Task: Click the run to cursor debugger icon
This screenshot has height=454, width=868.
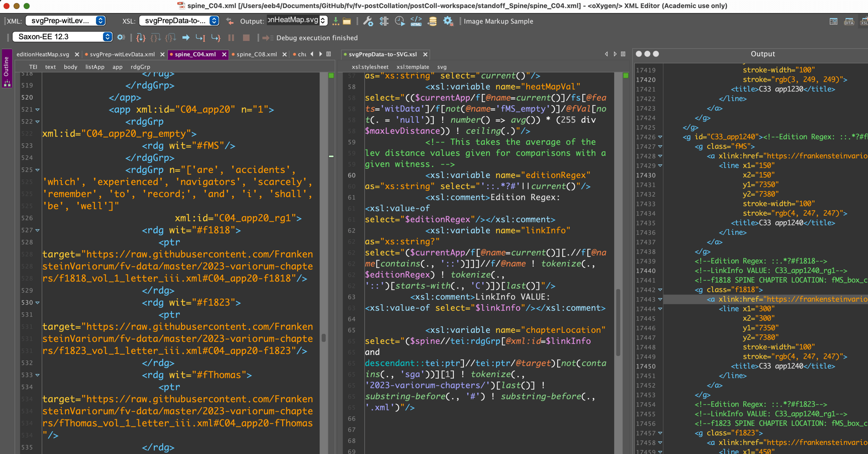Action: [x=200, y=38]
